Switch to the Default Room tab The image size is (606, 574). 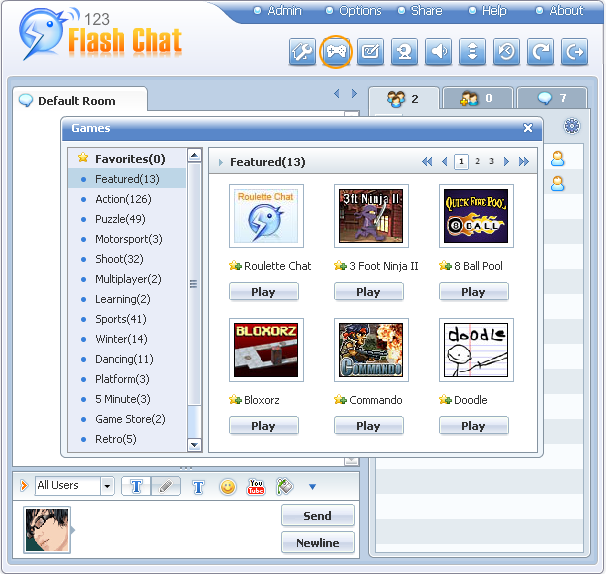(80, 100)
